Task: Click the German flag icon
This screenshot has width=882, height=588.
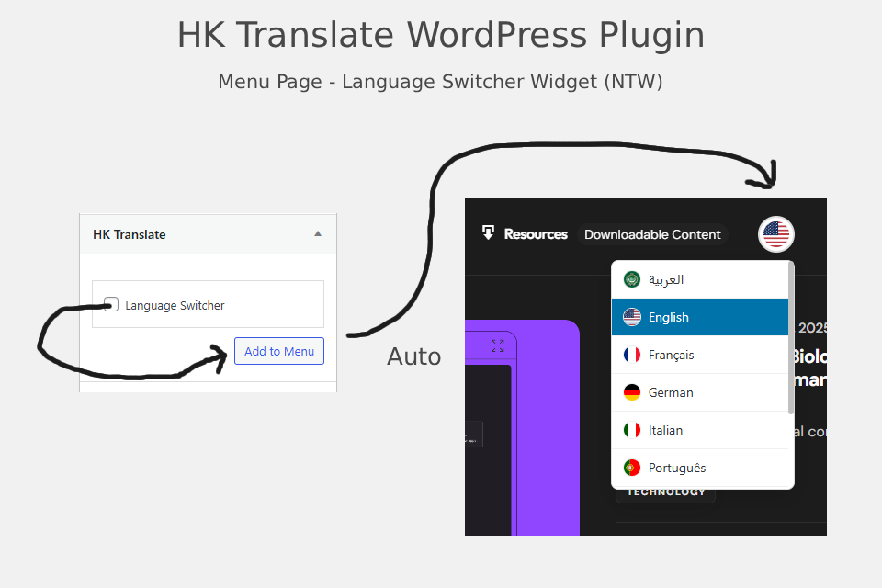Action: pos(632,392)
